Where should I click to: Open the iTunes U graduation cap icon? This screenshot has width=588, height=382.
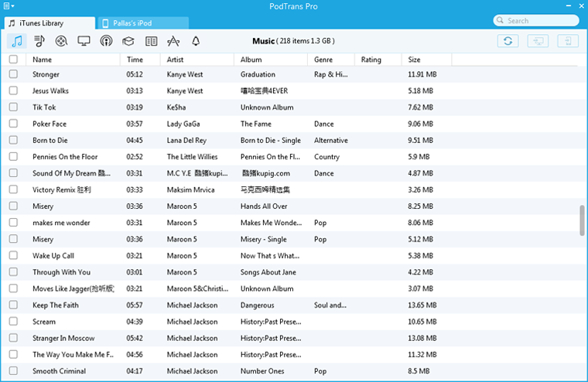point(128,41)
